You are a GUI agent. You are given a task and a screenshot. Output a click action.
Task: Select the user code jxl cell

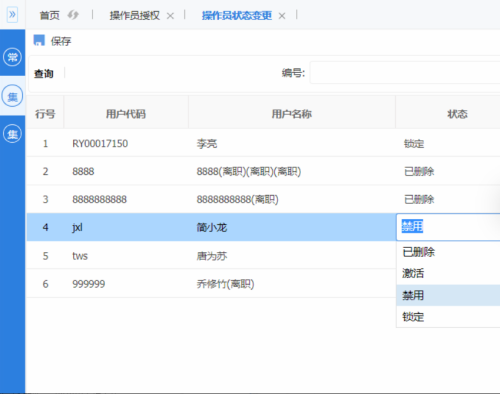(77, 227)
